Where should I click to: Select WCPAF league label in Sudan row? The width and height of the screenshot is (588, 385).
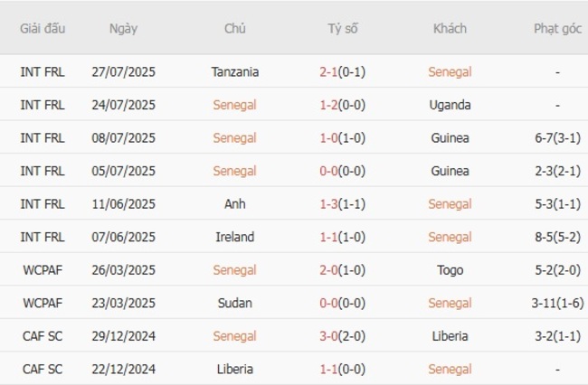click(43, 303)
